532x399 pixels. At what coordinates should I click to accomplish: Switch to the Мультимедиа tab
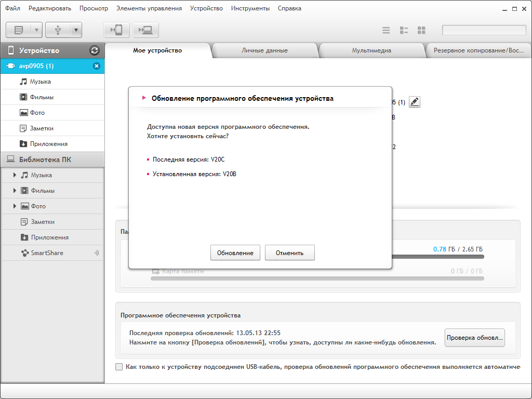[371, 50]
